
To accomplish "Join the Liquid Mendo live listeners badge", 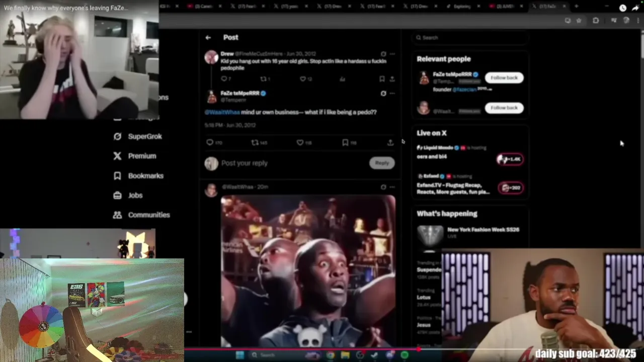I will coord(510,159).
